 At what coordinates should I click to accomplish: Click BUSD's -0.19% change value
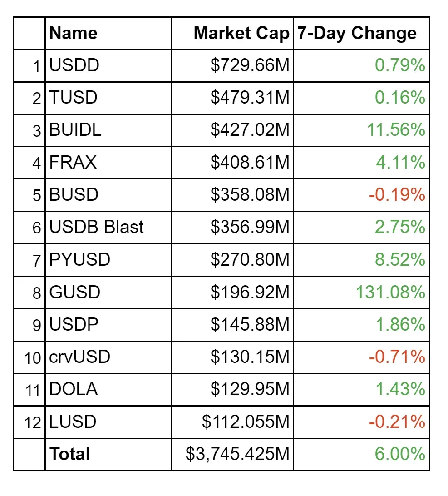tap(397, 195)
